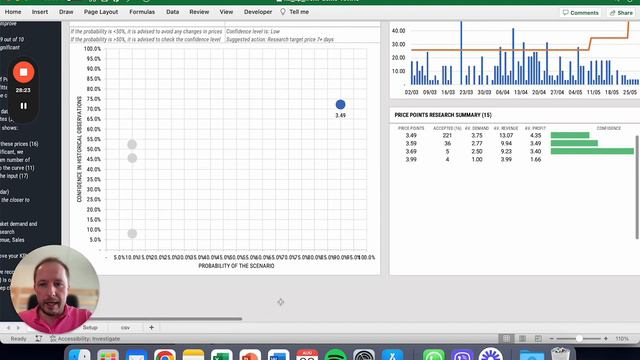Open Spotify from the dock
This screenshot has height=360, width=640.
[x=336, y=355]
